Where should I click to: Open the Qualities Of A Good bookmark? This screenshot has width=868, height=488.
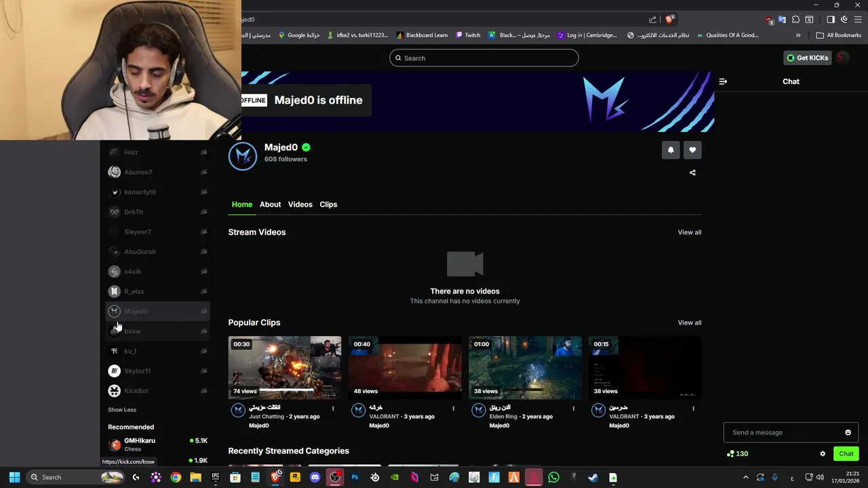(x=728, y=35)
